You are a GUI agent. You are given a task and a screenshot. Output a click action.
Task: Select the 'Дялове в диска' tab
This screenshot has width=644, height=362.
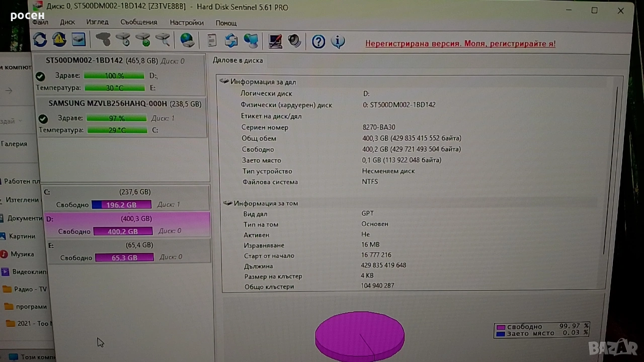click(x=237, y=60)
